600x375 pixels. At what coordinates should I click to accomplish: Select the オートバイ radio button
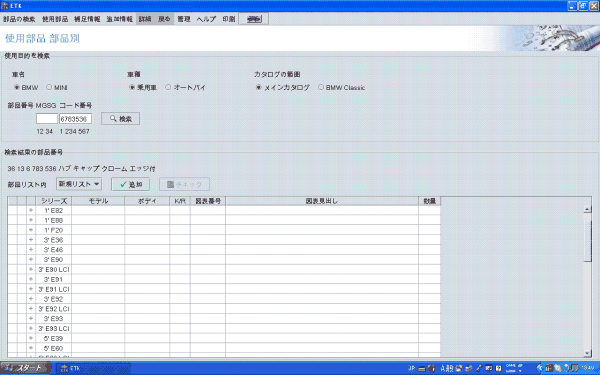[x=168, y=88]
